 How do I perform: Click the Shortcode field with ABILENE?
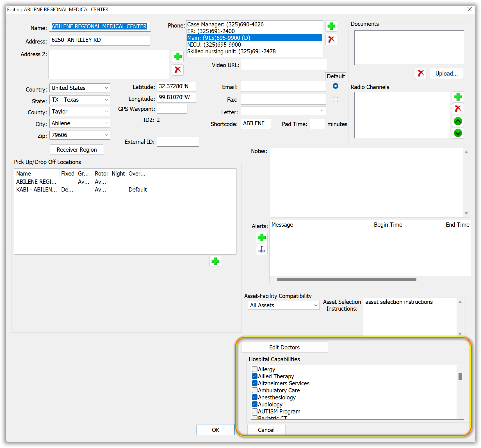click(256, 124)
